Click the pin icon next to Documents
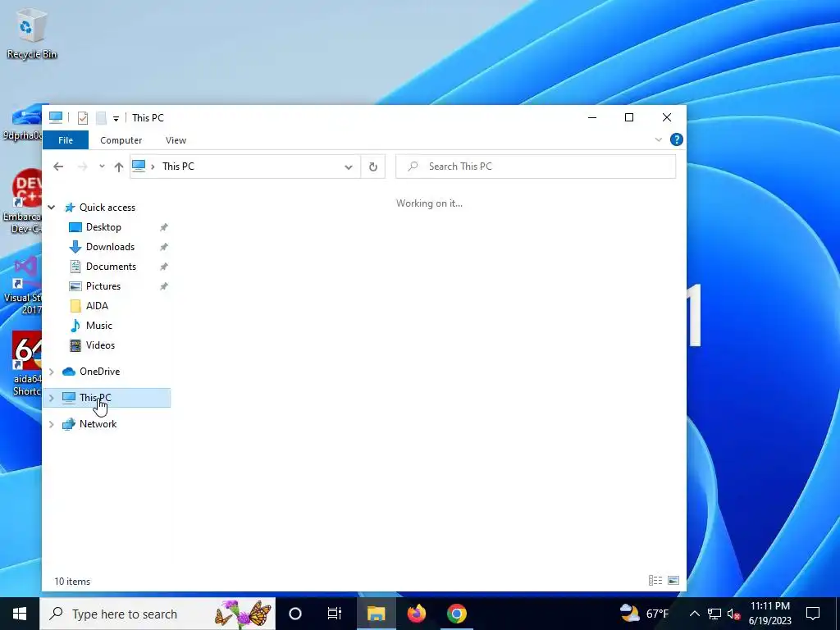The width and height of the screenshot is (840, 630). [x=164, y=267]
